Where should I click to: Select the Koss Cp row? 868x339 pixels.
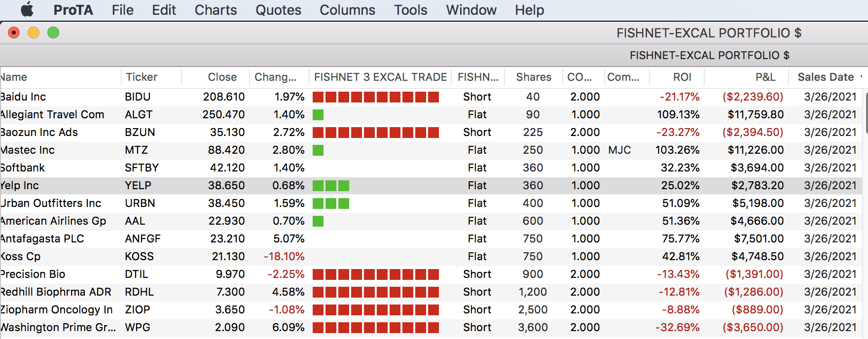(x=21, y=257)
